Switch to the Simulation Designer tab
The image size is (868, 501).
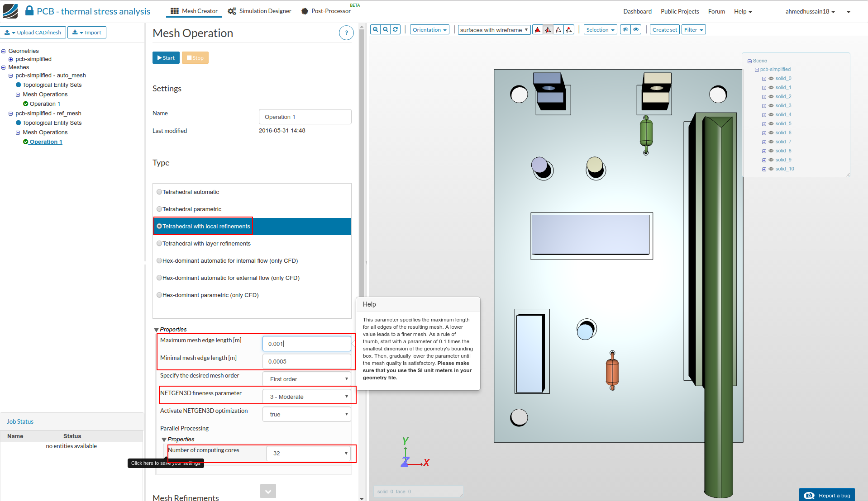pos(260,11)
